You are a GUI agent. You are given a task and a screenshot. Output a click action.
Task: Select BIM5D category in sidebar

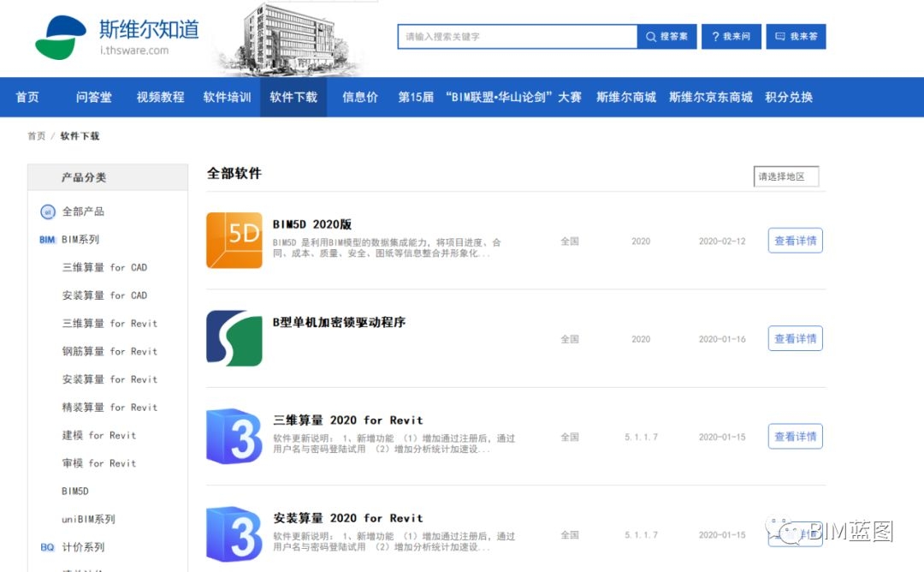pos(74,492)
